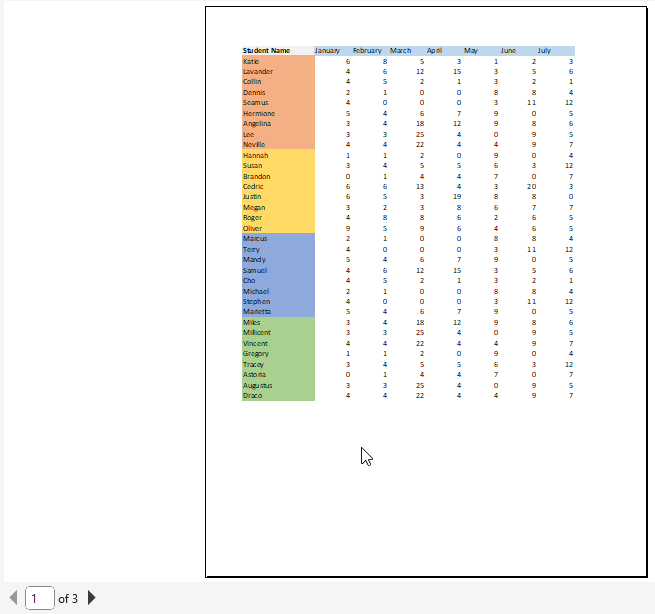Click the name 'Angelina'
Viewport: 655px width, 614px height.
tap(257, 124)
